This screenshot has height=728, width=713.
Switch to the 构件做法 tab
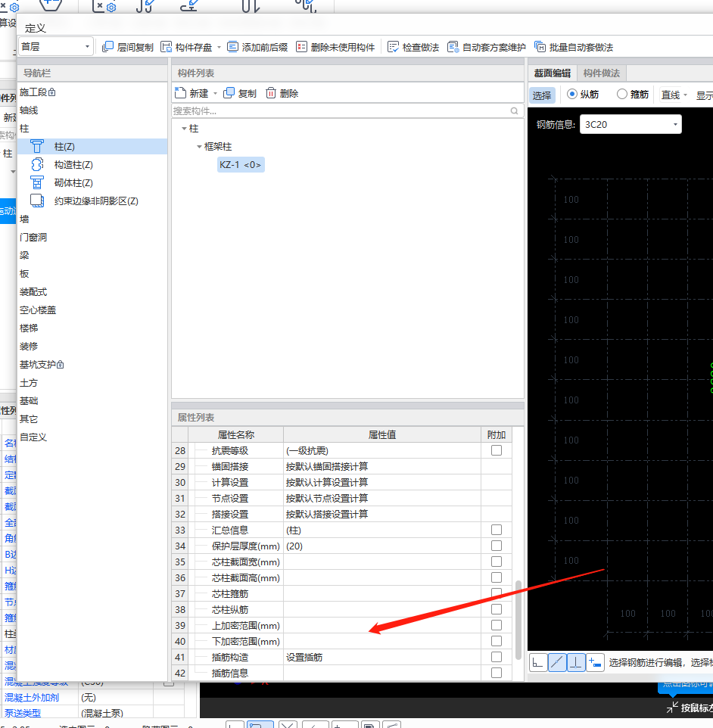602,73
